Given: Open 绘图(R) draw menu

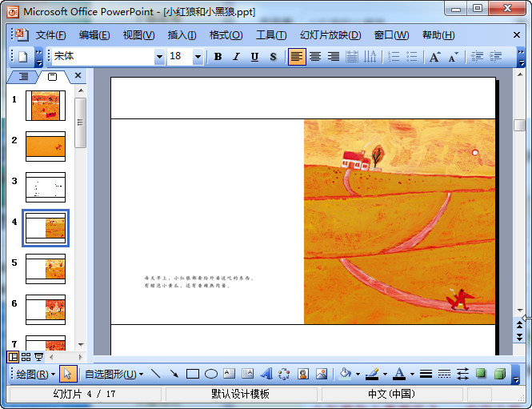Looking at the screenshot, I should 35,375.
